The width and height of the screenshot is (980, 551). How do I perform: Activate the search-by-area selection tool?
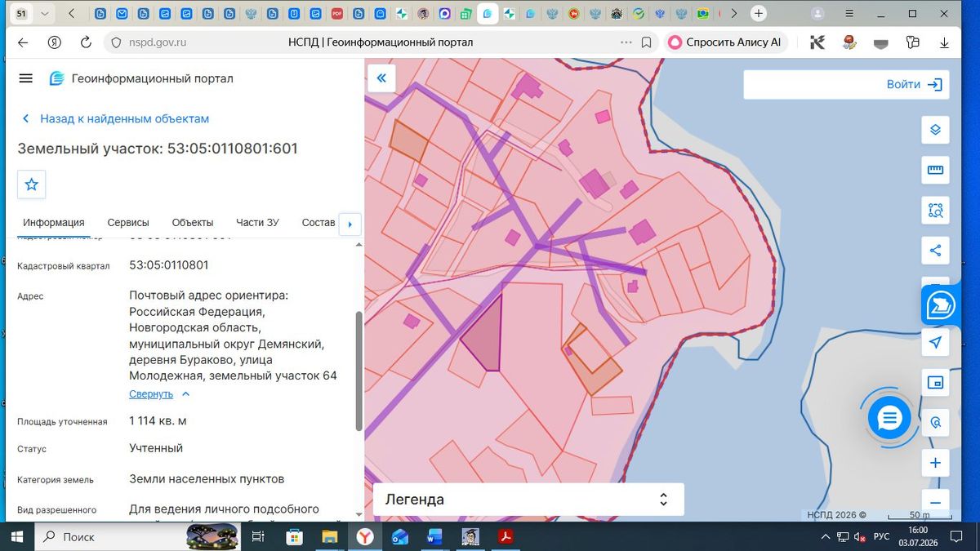[x=935, y=210]
